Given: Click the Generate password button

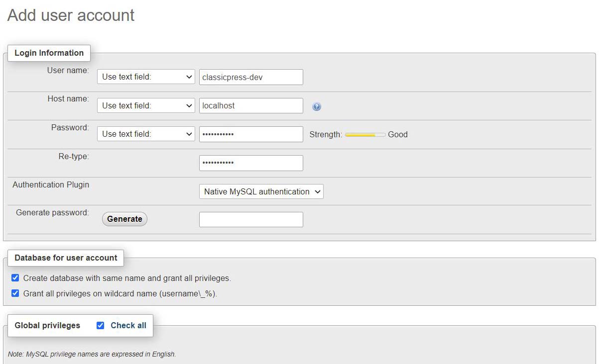Looking at the screenshot, I should click(x=124, y=219).
